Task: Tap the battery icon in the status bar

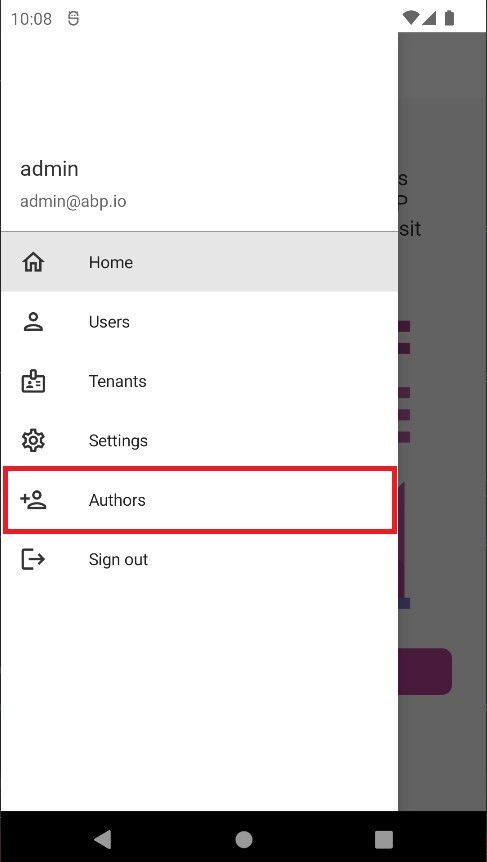Action: click(450, 18)
